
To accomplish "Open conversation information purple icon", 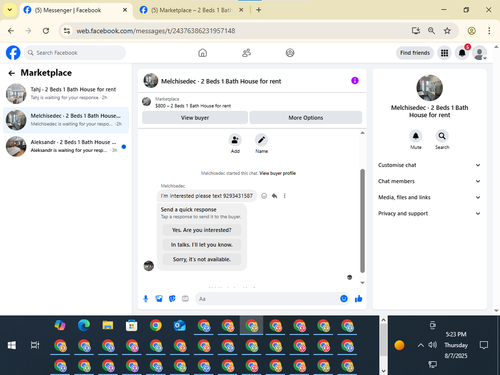I will click(x=355, y=81).
